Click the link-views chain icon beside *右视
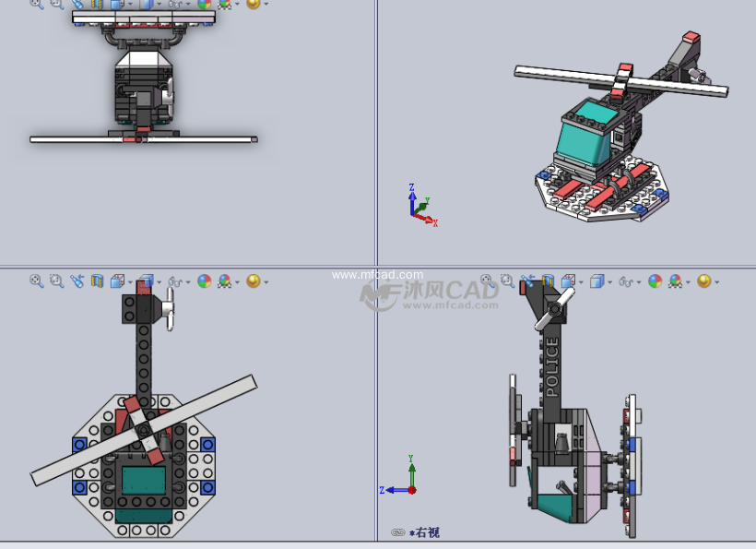Screen dimensions: 756x549 [x=397, y=532]
